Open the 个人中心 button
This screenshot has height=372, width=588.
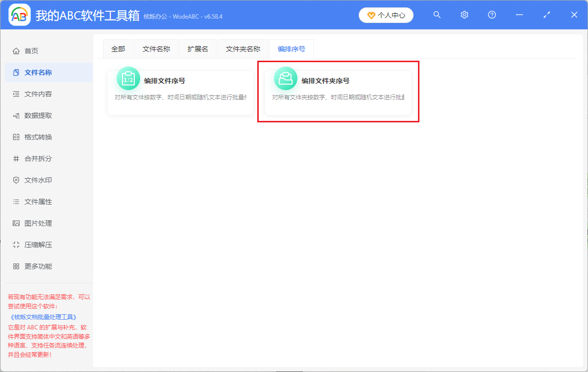386,15
